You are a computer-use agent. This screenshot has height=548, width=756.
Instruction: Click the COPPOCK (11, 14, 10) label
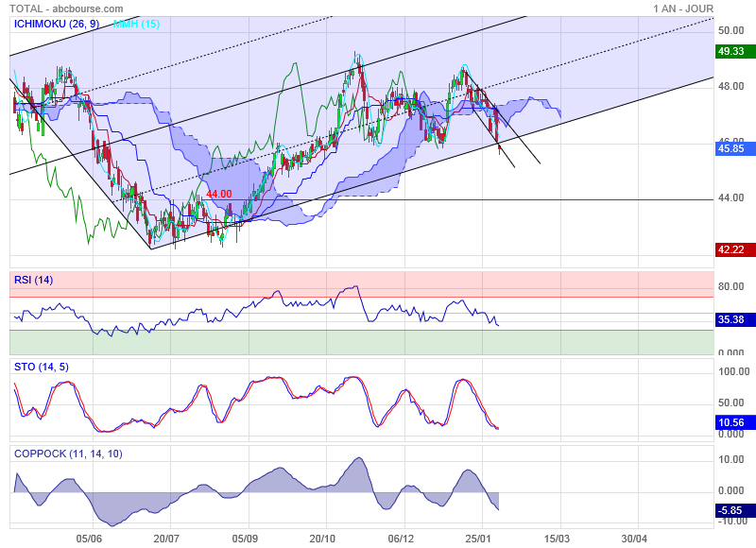tap(68, 454)
